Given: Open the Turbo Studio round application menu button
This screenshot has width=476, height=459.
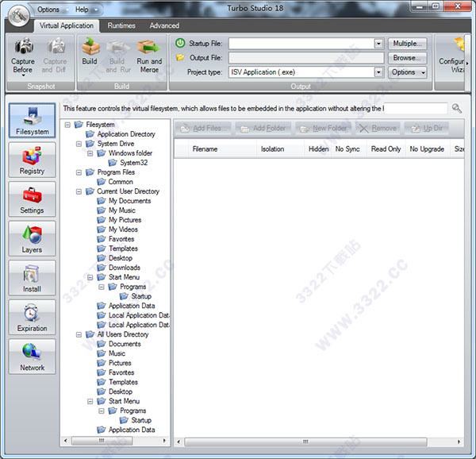Looking at the screenshot, I should coord(19,16).
